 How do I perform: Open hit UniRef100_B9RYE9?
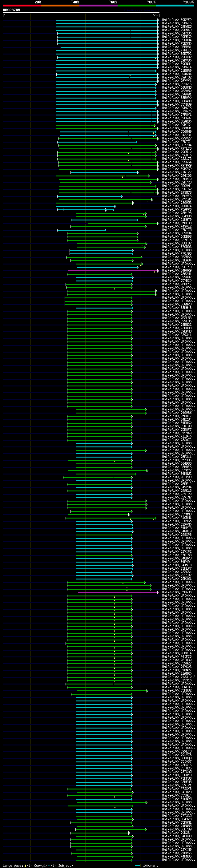point(177,20)
